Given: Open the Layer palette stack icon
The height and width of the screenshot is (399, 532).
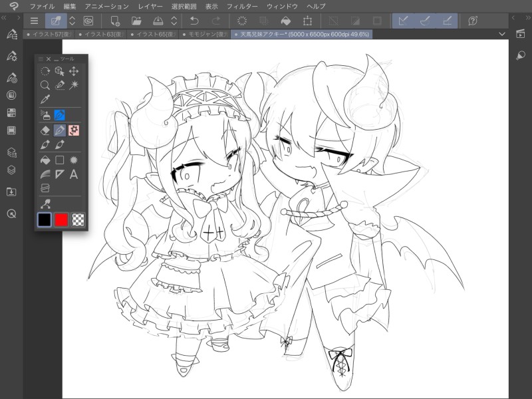Looking at the screenshot, I should pos(11,170).
